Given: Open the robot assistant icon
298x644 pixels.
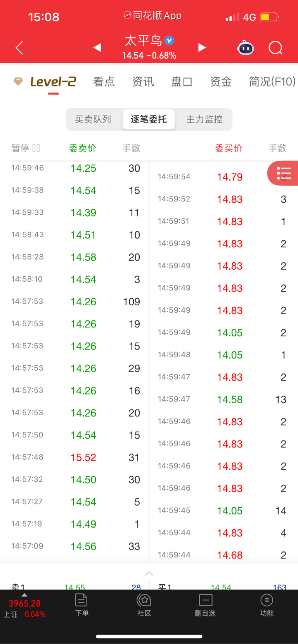Looking at the screenshot, I should tap(246, 48).
